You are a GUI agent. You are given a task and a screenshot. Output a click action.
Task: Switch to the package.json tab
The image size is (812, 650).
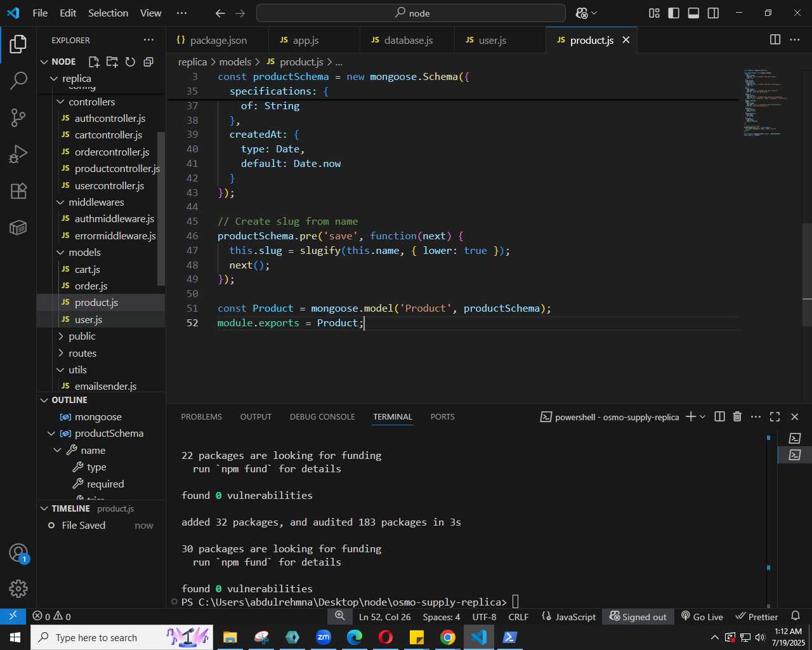click(x=218, y=40)
